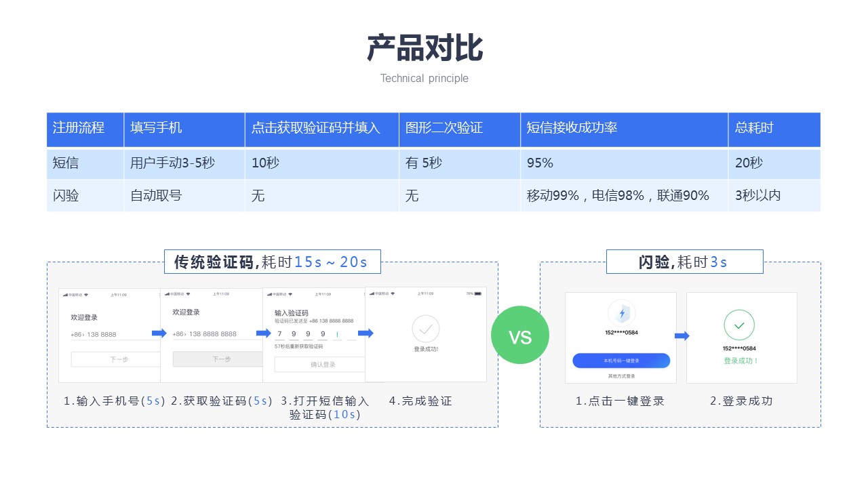Click the caption 1.点击一键登录
Image resolution: width=868 pixels, height=488 pixels.
(620, 401)
